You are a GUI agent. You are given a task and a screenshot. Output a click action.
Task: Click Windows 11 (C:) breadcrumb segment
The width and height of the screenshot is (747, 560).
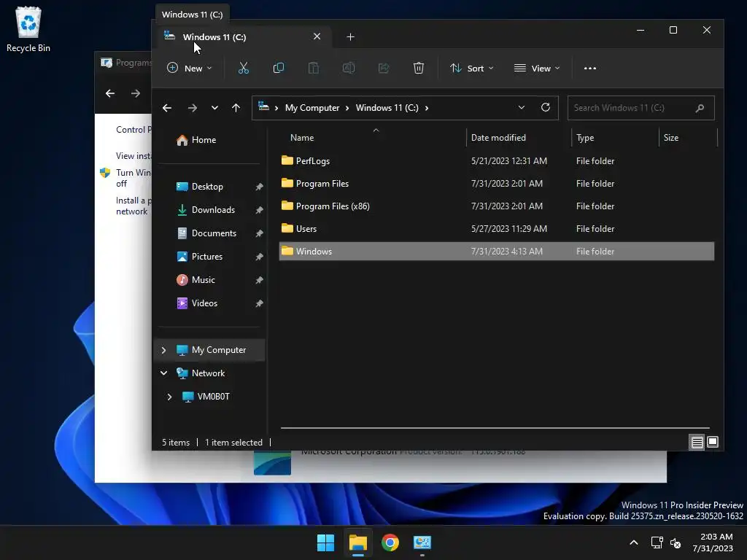pos(387,108)
